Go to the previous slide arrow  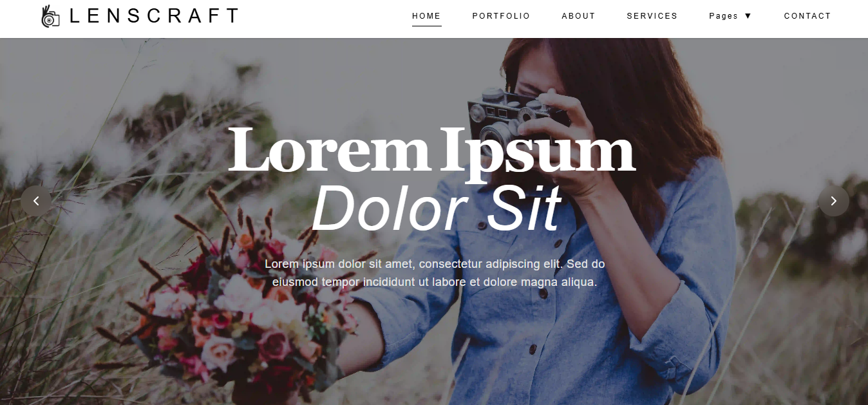coord(36,201)
